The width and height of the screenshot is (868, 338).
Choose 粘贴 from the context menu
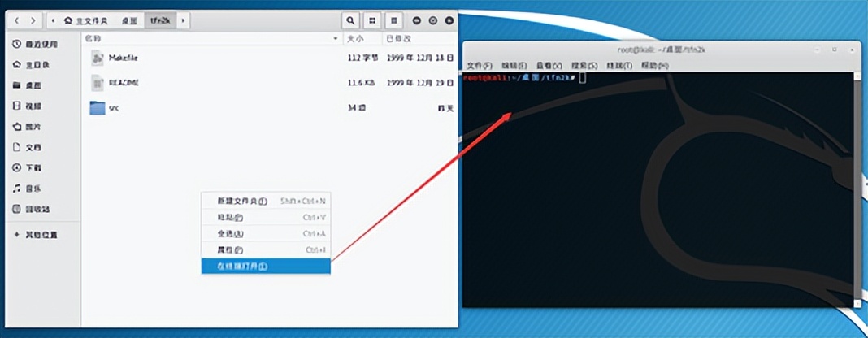point(266,218)
